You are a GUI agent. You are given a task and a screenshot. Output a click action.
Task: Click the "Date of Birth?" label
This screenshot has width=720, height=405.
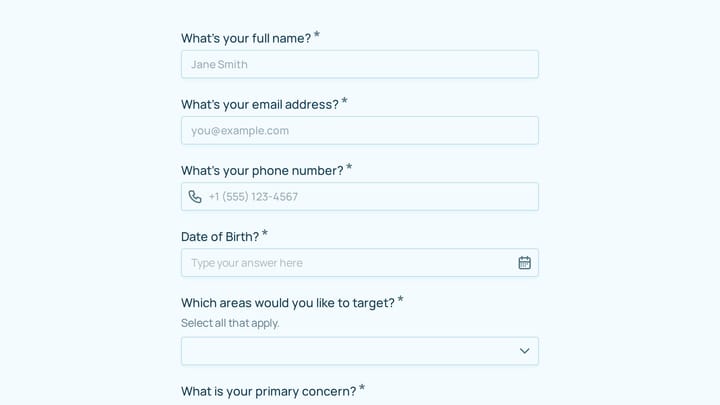[219, 236]
